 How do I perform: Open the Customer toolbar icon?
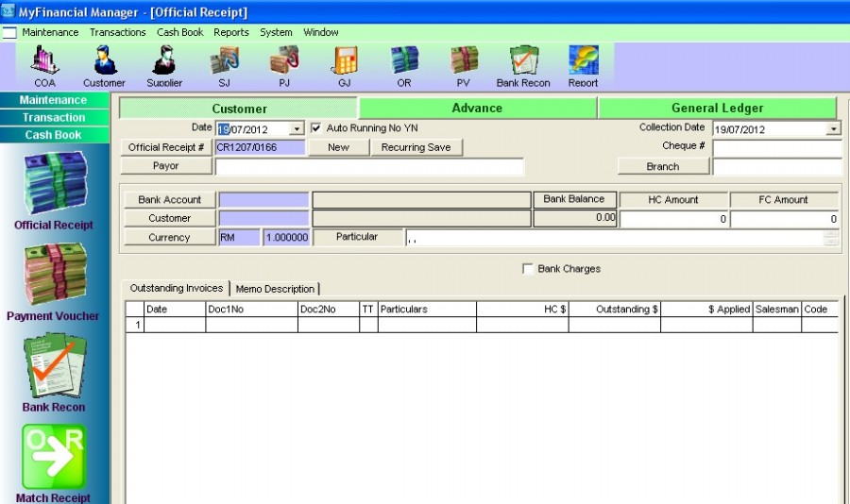pos(104,65)
